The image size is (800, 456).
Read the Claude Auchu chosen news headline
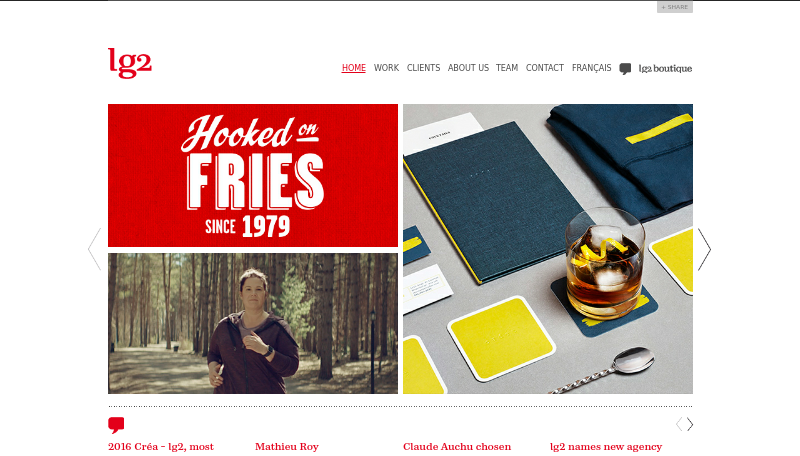click(x=457, y=447)
